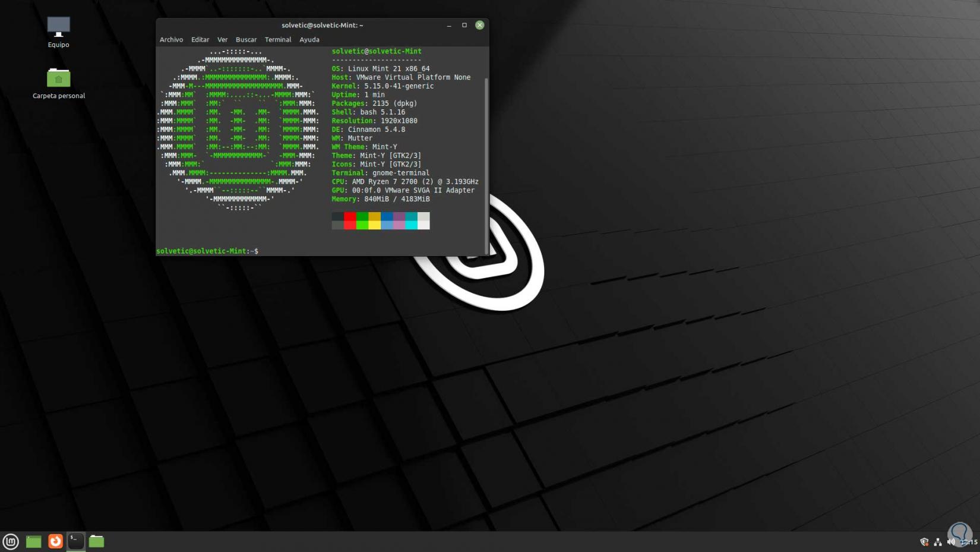The height and width of the screenshot is (552, 980).
Task: Click the "OS: Linux Mint 21 x86_64" line
Action: tap(381, 69)
